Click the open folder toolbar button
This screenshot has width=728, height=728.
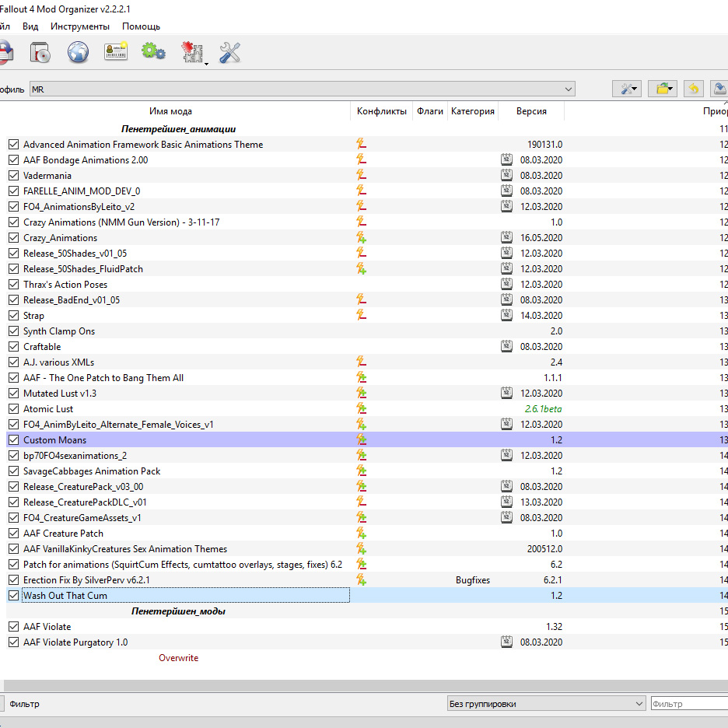pyautogui.click(x=663, y=88)
